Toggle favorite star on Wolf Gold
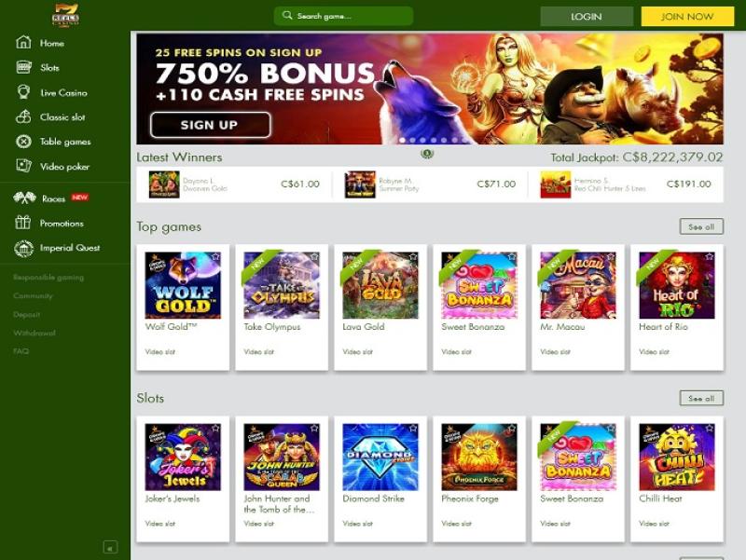This screenshot has width=746, height=560. (x=215, y=257)
